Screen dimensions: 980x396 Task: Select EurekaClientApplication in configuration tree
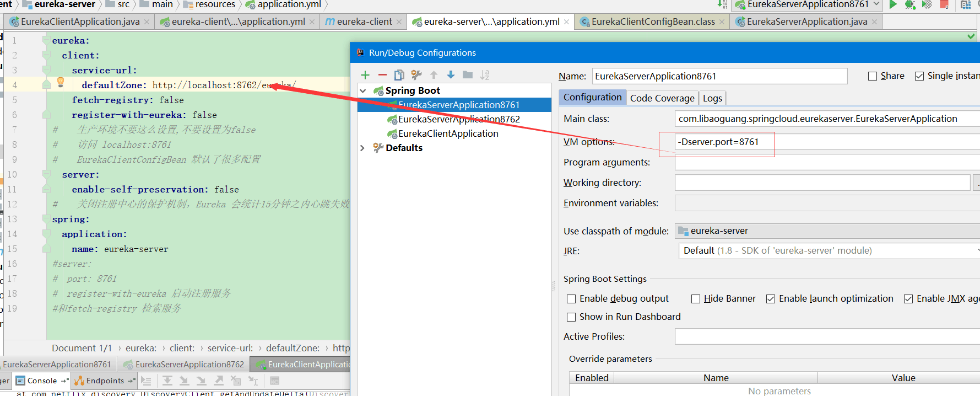click(448, 133)
